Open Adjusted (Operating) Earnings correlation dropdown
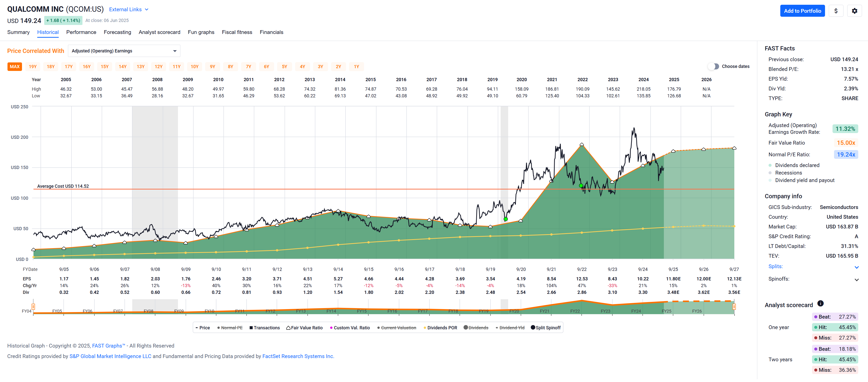Image resolution: width=868 pixels, height=382 pixels. pyautogui.click(x=124, y=51)
